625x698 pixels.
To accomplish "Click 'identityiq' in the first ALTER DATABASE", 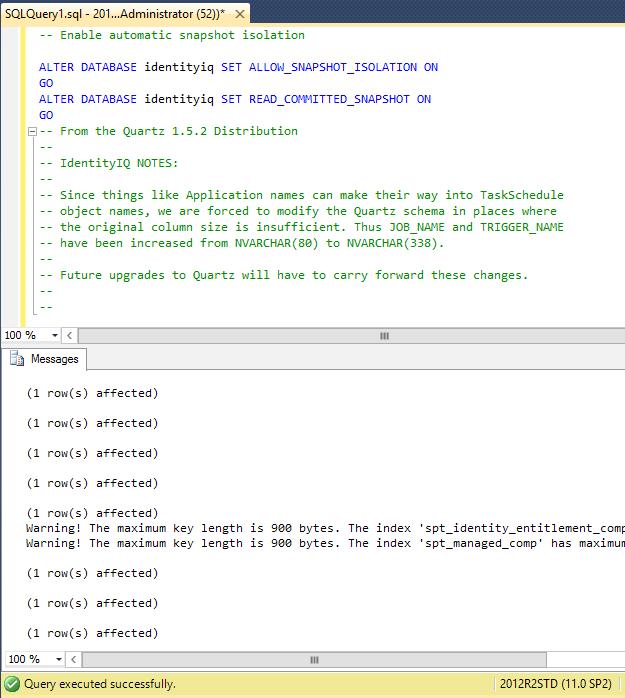I will (x=179, y=67).
